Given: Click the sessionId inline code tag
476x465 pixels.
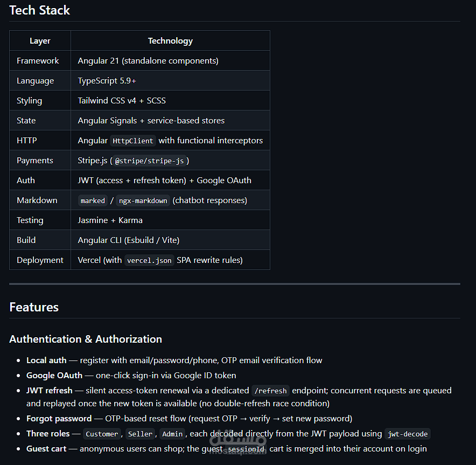Looking at the screenshot, I should [x=246, y=449].
